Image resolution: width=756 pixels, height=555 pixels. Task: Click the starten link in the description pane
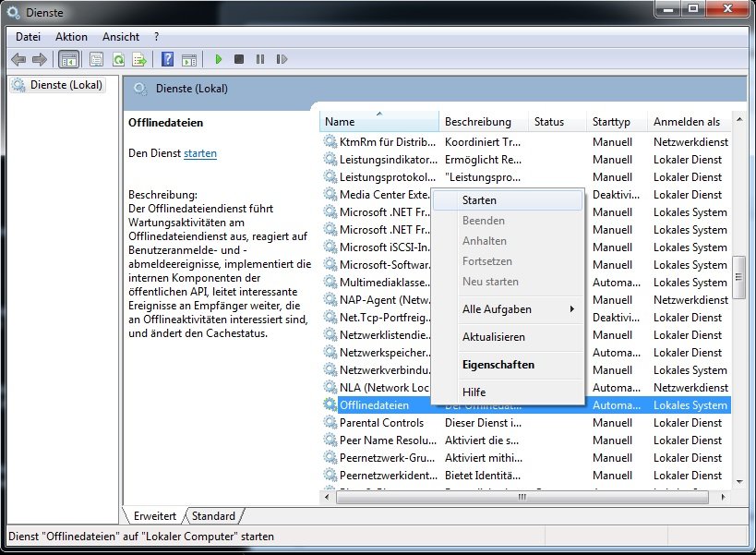pos(199,153)
